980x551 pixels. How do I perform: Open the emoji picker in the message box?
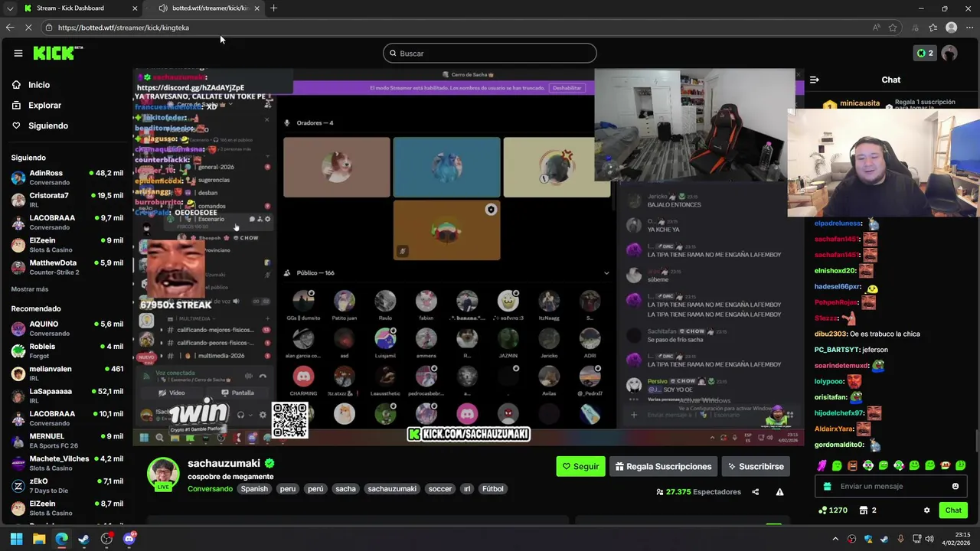pyautogui.click(x=955, y=486)
